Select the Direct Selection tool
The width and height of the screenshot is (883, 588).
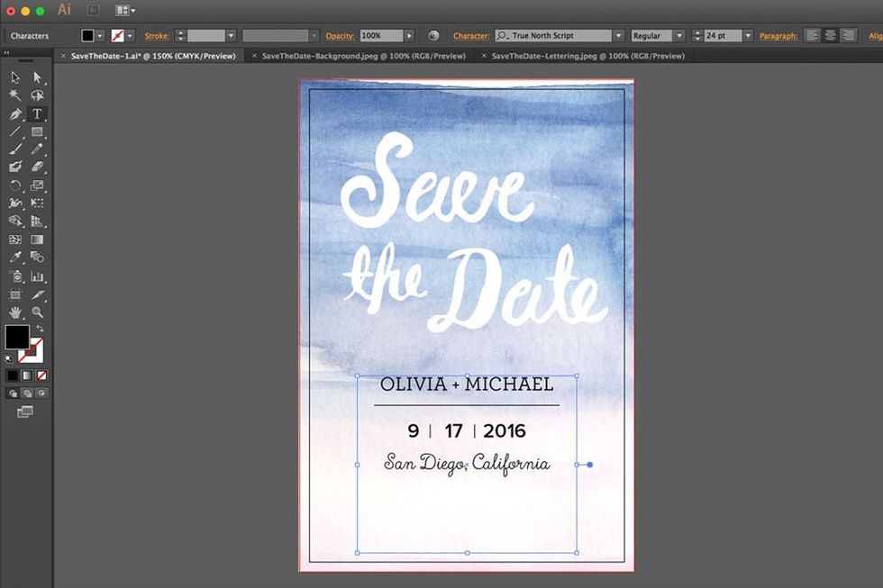coord(37,77)
